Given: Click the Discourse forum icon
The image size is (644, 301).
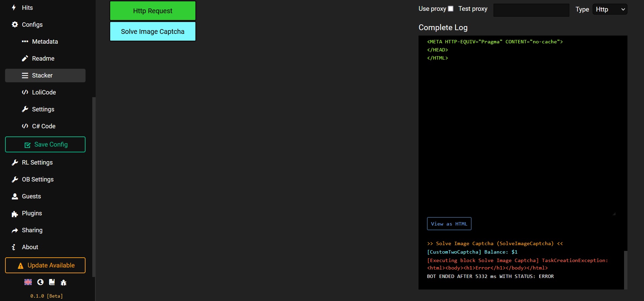Looking at the screenshot, I should click(40, 282).
